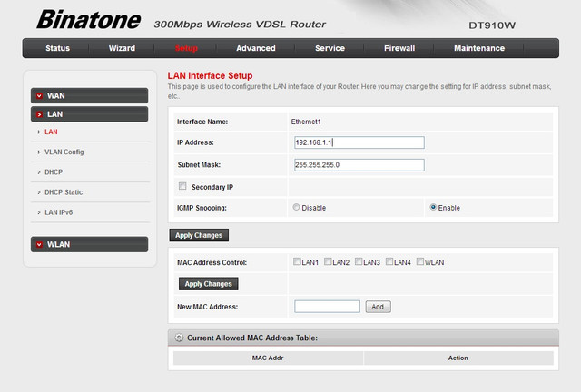Expand the WAN sidebar section
Image resolution: width=581 pixels, height=392 pixels.
pyautogui.click(x=89, y=96)
